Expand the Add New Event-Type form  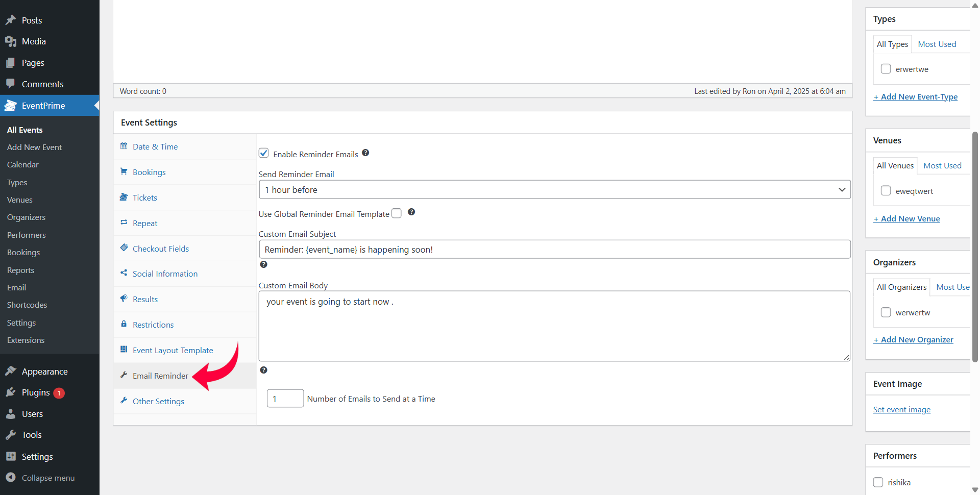point(915,97)
